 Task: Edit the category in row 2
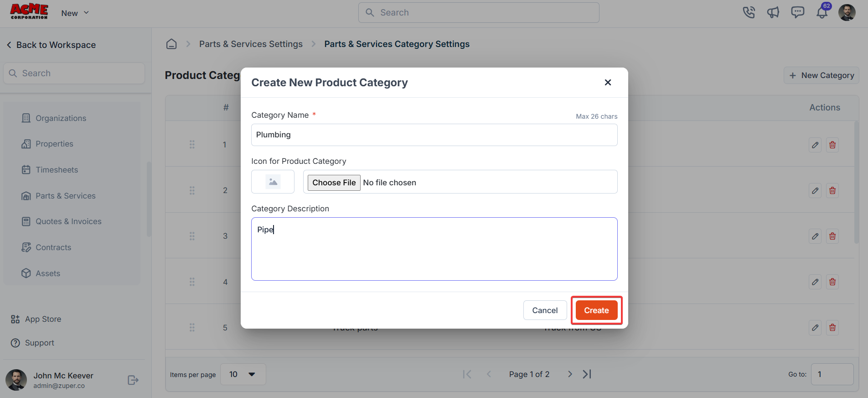point(815,191)
